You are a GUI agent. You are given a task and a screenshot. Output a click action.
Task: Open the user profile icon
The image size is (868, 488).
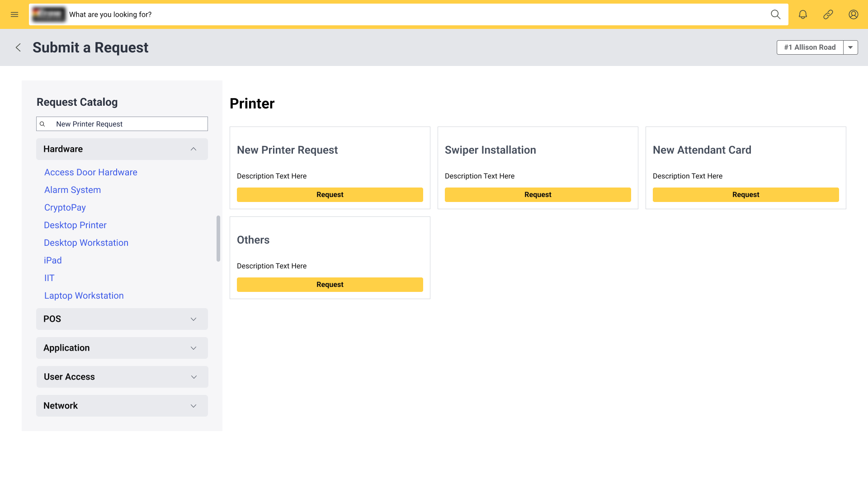point(854,14)
